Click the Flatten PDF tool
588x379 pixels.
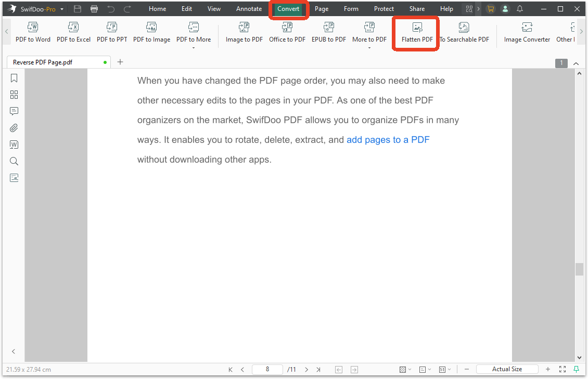417,32
